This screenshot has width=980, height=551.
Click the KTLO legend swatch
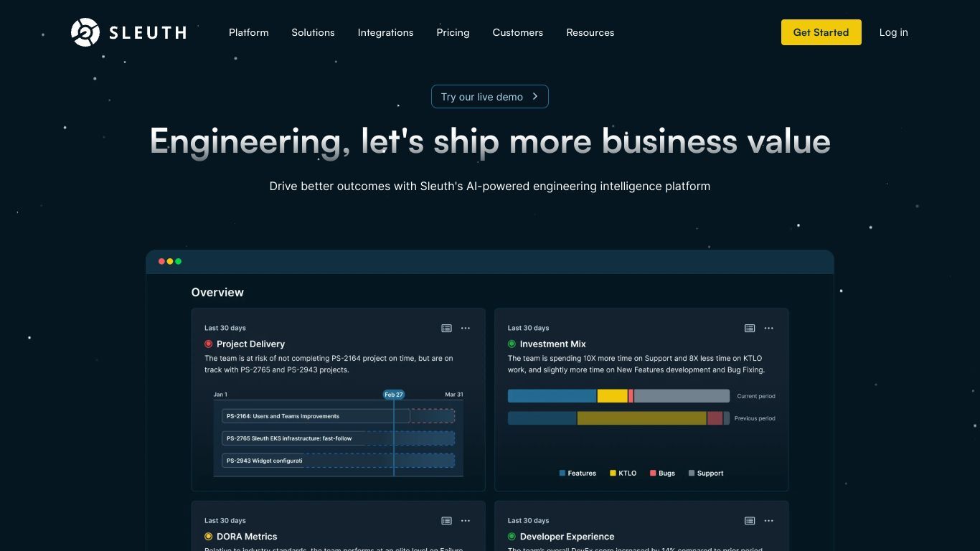tap(613, 474)
